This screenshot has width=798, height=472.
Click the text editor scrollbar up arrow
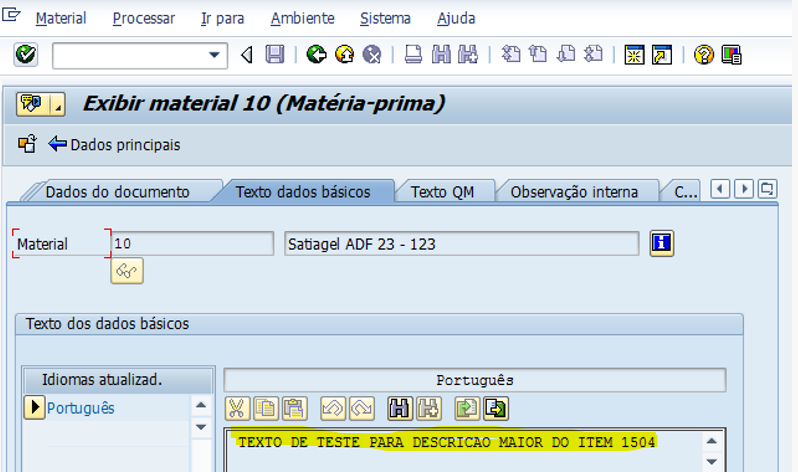pos(711,441)
